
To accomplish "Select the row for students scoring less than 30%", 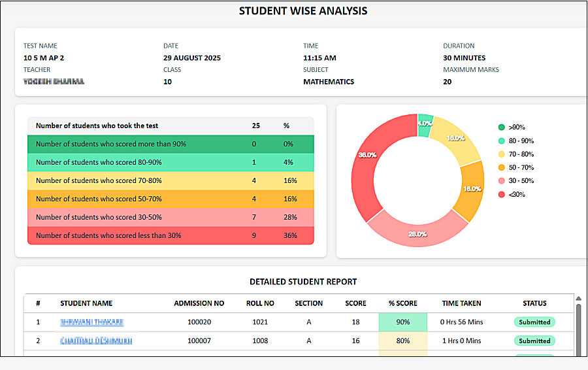I will click(x=170, y=235).
